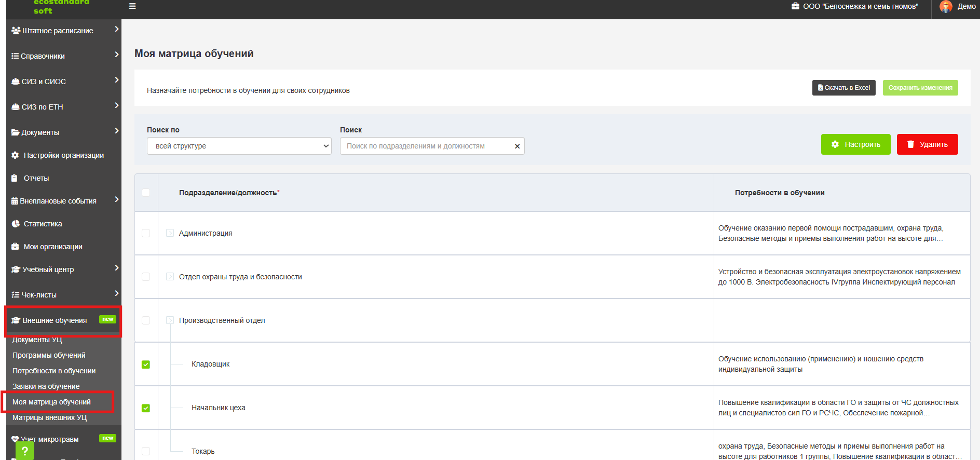Click the Сохранить изменения button
This screenshot has width=980, height=460.
(920, 88)
